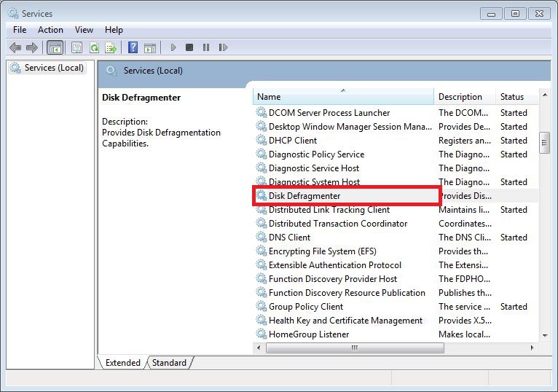The image size is (558, 392).
Task: Switch to the Extended tab
Action: click(123, 362)
